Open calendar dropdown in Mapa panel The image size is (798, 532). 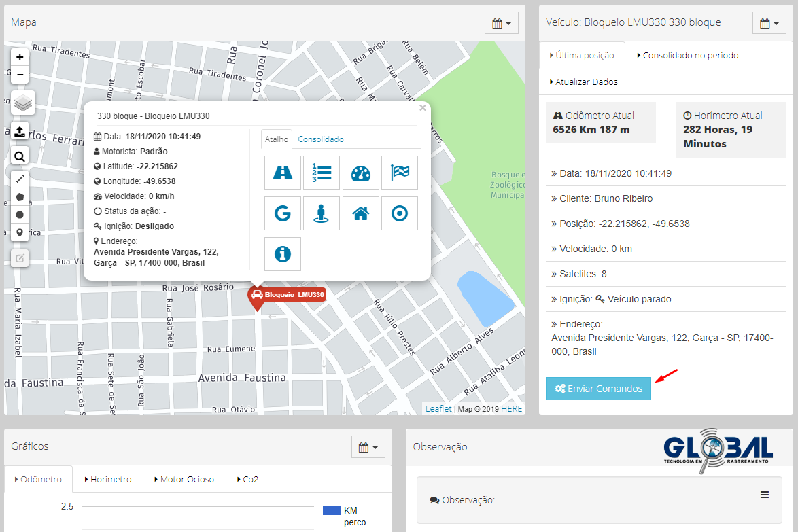(x=502, y=23)
